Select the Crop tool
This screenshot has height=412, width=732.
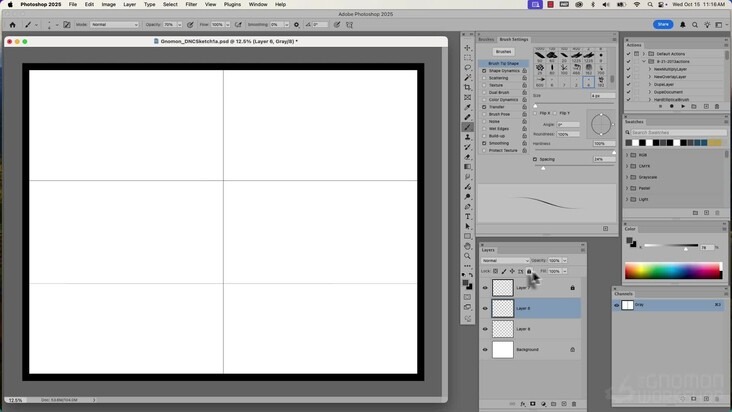(467, 88)
